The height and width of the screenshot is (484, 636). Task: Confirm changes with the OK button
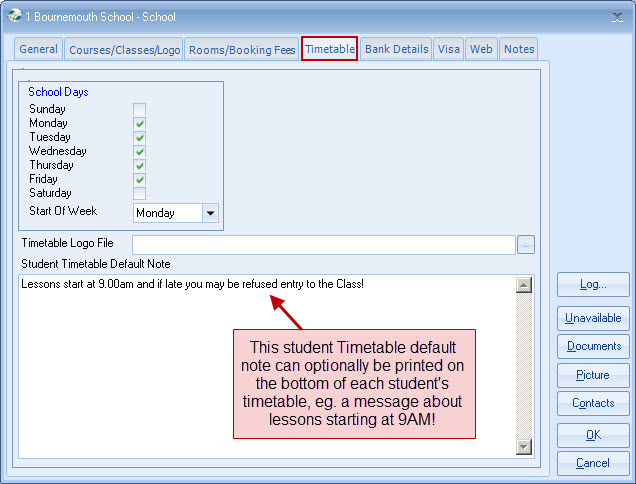click(x=593, y=435)
